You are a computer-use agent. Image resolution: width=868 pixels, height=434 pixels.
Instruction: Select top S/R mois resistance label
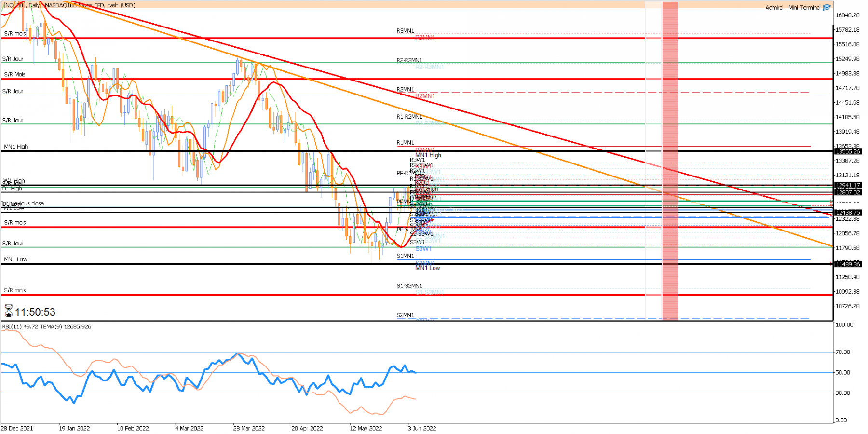point(15,34)
